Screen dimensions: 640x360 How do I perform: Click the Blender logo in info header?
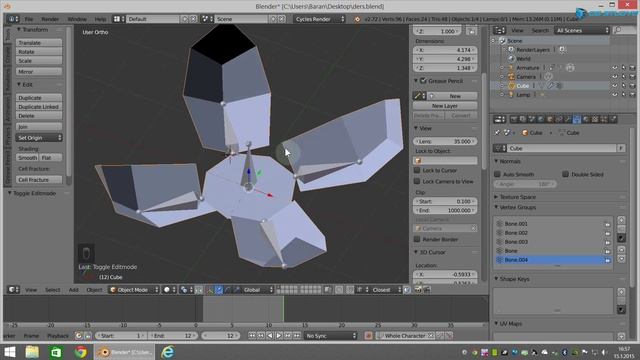[357, 19]
